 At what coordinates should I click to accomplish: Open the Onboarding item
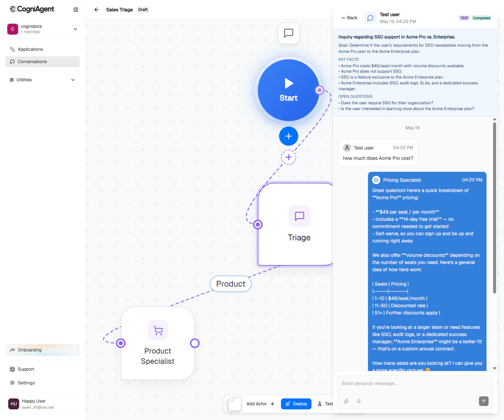click(x=42, y=350)
